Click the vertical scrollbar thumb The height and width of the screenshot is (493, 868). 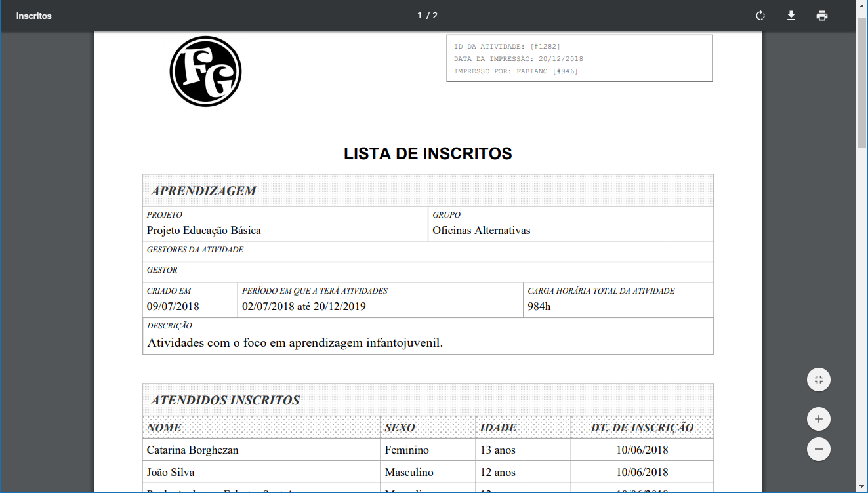click(x=862, y=84)
